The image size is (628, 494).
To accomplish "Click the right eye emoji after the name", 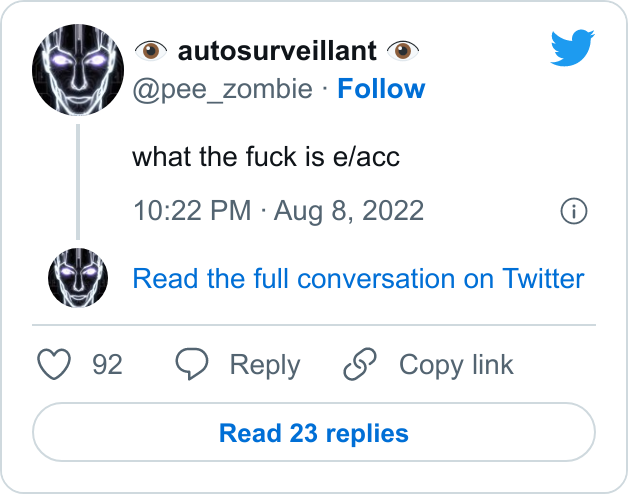I will [x=403, y=51].
